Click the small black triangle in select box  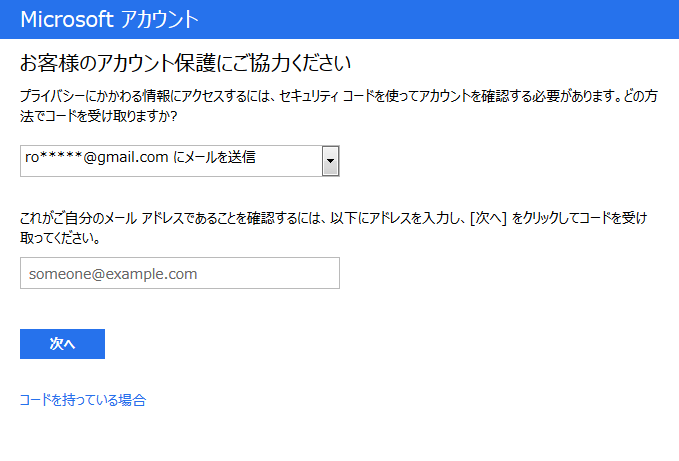[x=330, y=161]
